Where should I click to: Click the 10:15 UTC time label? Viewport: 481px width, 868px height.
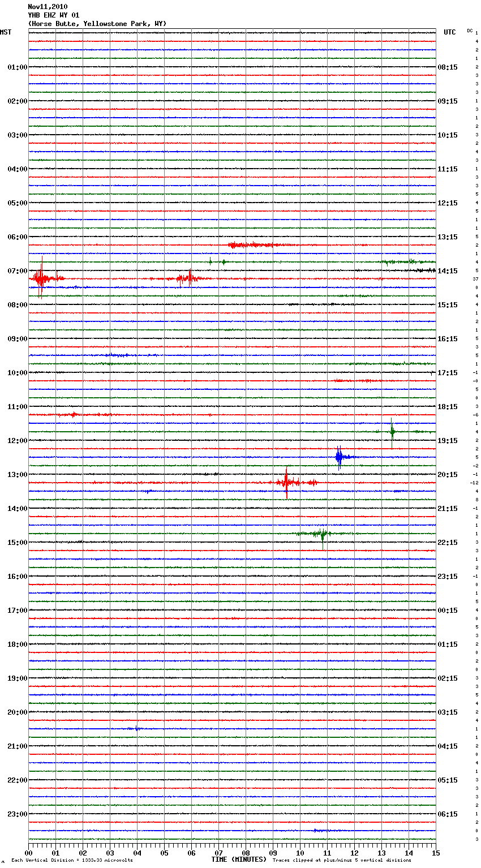tap(448, 135)
